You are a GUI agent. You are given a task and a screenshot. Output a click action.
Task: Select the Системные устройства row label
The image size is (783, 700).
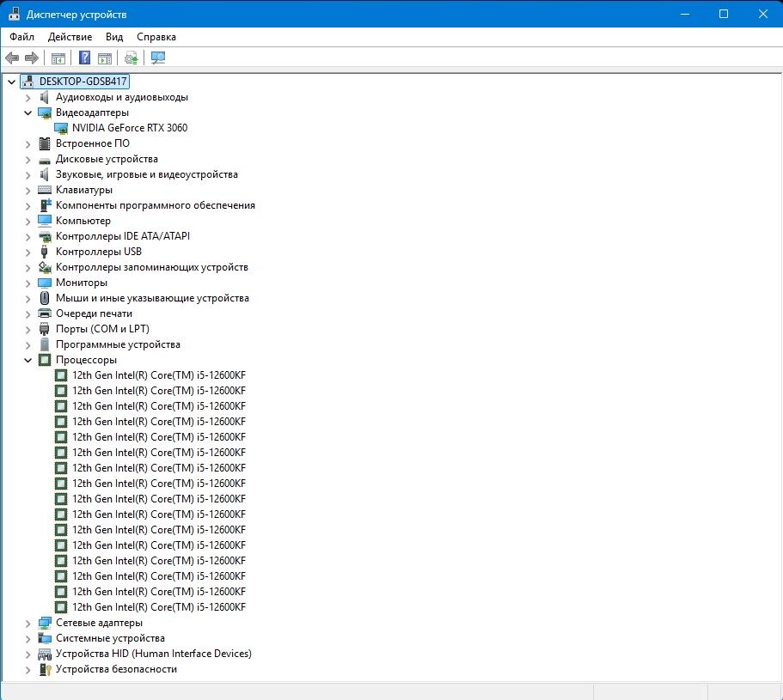[x=110, y=638]
